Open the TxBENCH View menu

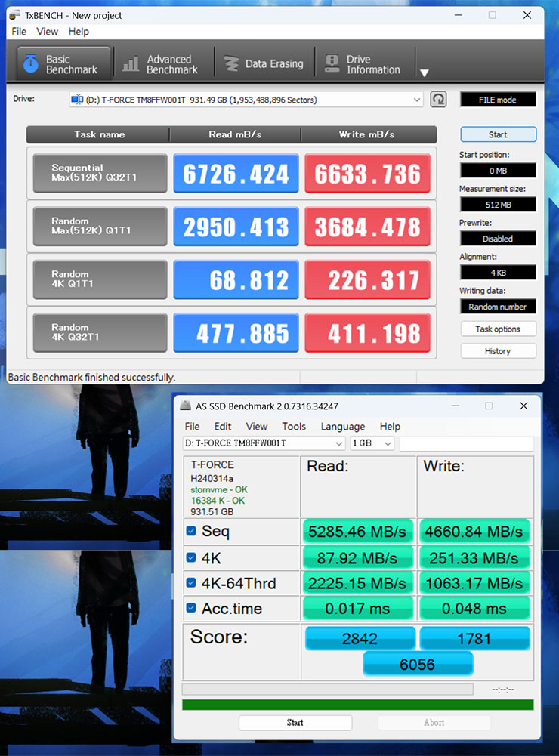[x=48, y=32]
